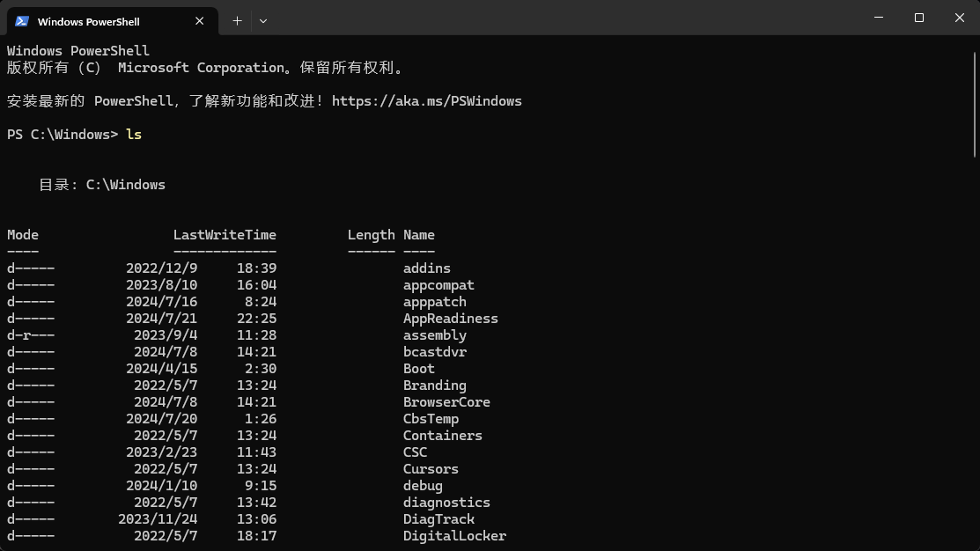Select the Windows PowerShell tab
980x551 pixels.
tap(113, 21)
